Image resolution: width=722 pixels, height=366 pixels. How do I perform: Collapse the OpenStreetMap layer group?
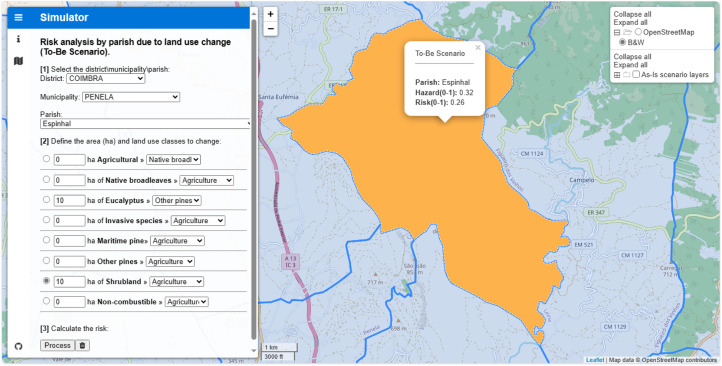coord(617,33)
